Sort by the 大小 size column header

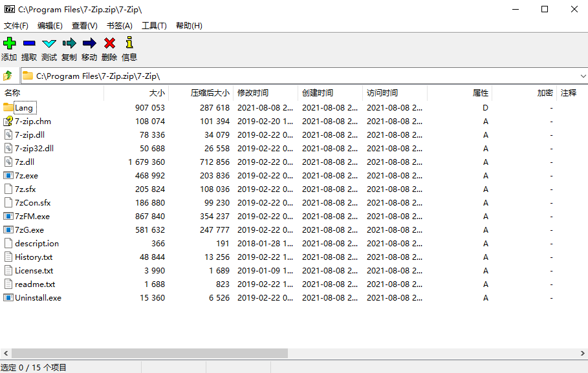coord(136,92)
